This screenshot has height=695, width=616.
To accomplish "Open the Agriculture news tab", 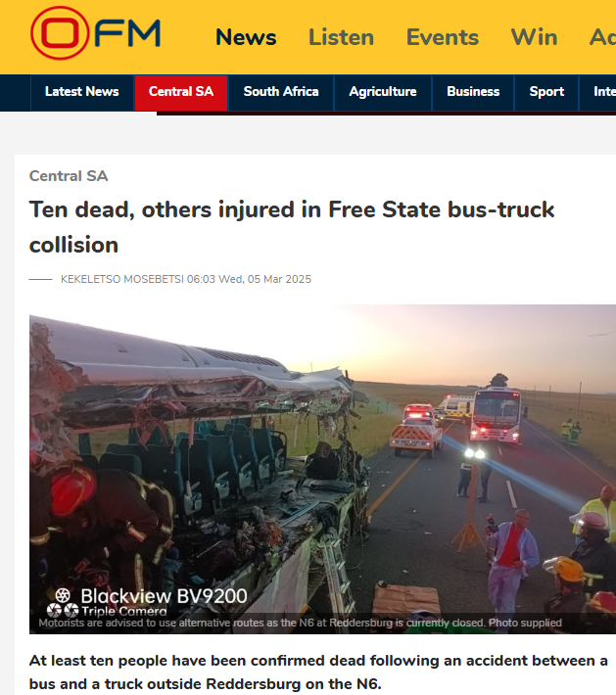I will coord(383,92).
